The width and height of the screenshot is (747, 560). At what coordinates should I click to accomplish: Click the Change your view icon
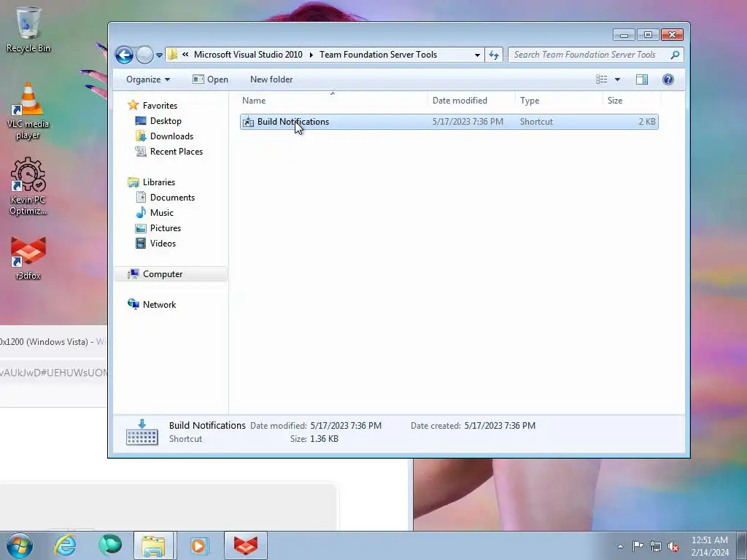(x=602, y=79)
